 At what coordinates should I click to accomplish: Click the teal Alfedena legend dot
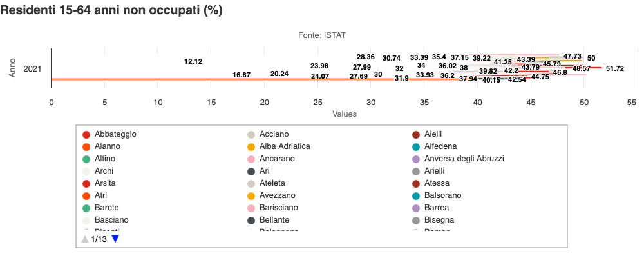pos(416,146)
